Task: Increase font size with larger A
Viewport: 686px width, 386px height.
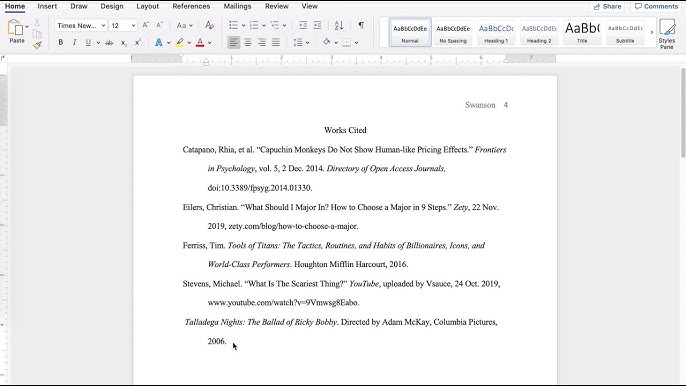Action: [x=146, y=25]
